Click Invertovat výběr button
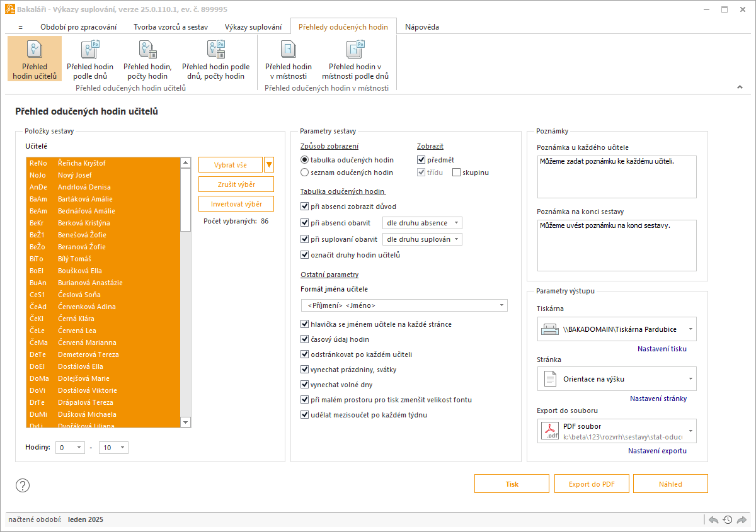 [236, 204]
